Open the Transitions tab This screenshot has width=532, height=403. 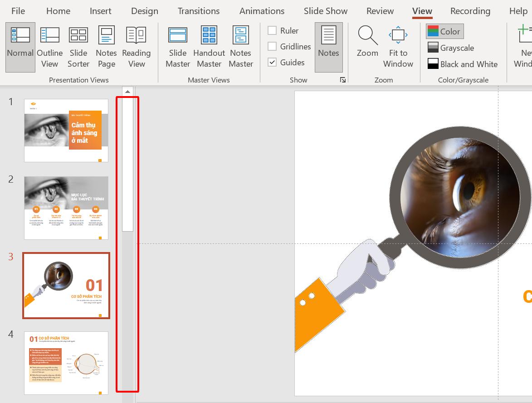click(199, 11)
